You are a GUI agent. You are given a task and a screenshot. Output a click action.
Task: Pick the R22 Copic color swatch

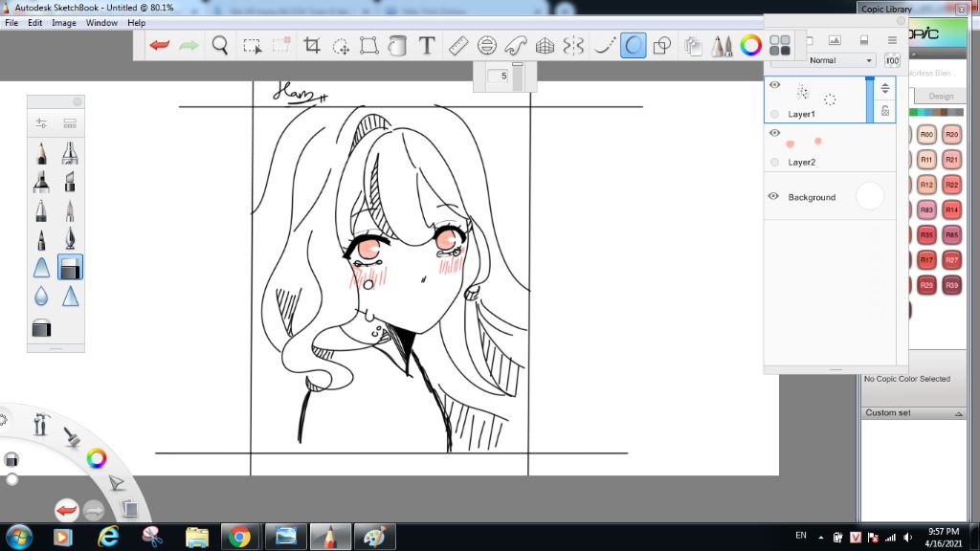pyautogui.click(x=951, y=185)
